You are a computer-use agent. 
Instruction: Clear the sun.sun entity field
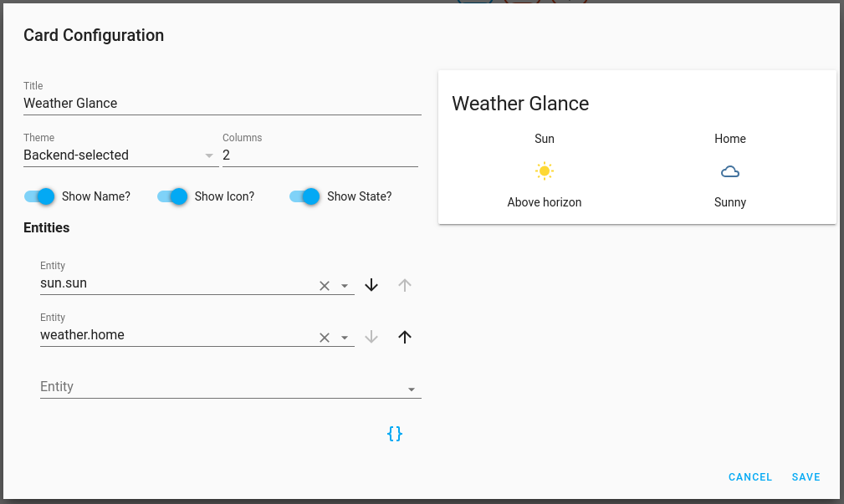(324, 286)
